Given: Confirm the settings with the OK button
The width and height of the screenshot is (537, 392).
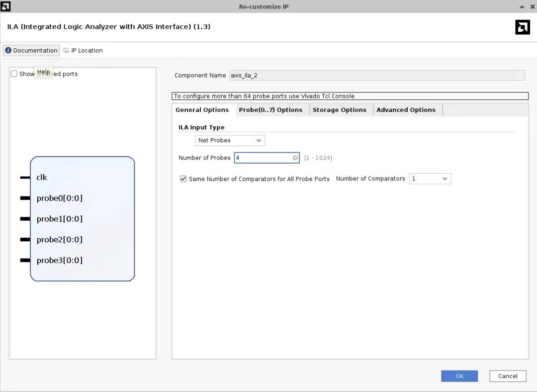Looking at the screenshot, I should 459,376.
